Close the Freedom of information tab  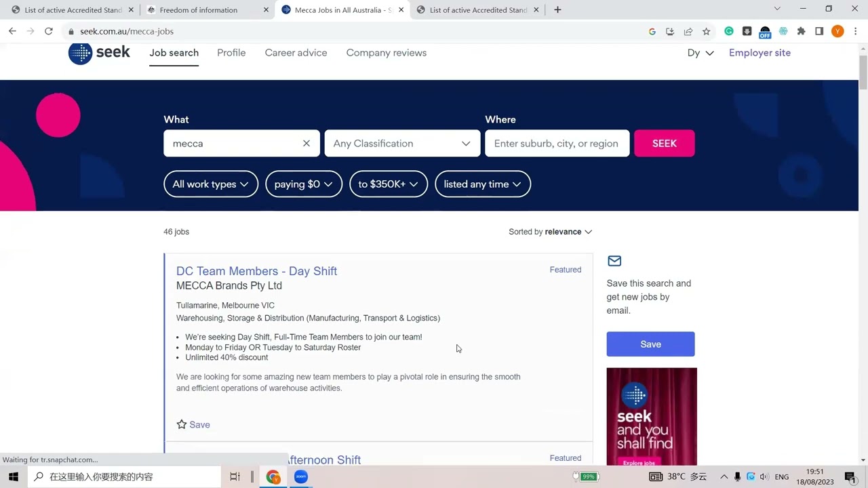point(267,9)
